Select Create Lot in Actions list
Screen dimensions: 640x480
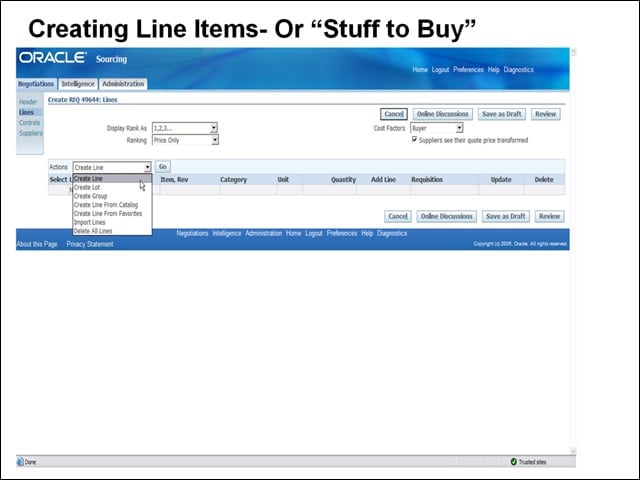coord(112,187)
